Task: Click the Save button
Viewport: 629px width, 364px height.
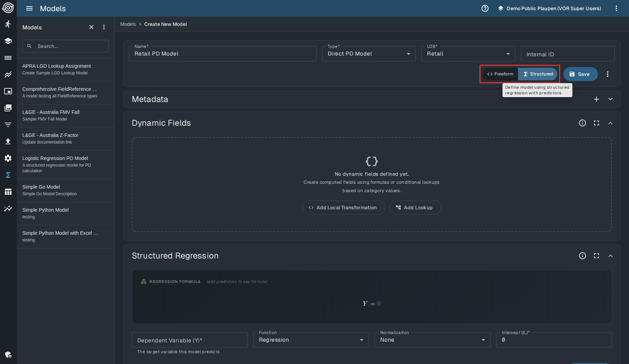Action: pyautogui.click(x=580, y=74)
